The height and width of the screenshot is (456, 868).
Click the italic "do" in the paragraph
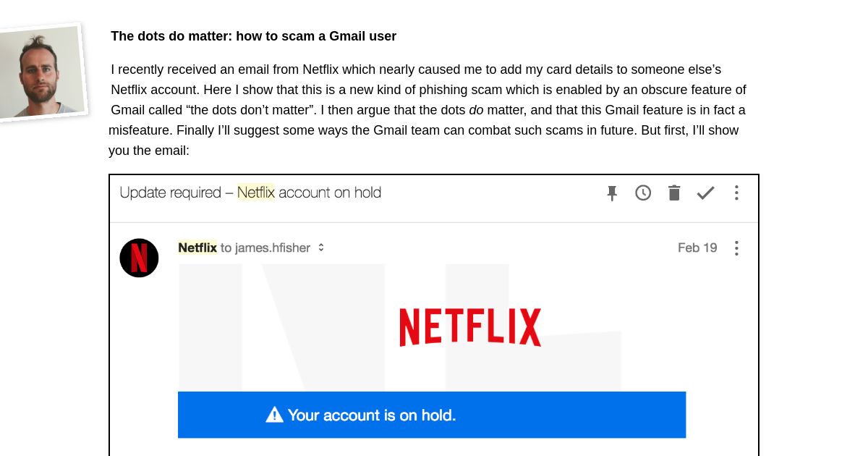(477, 110)
